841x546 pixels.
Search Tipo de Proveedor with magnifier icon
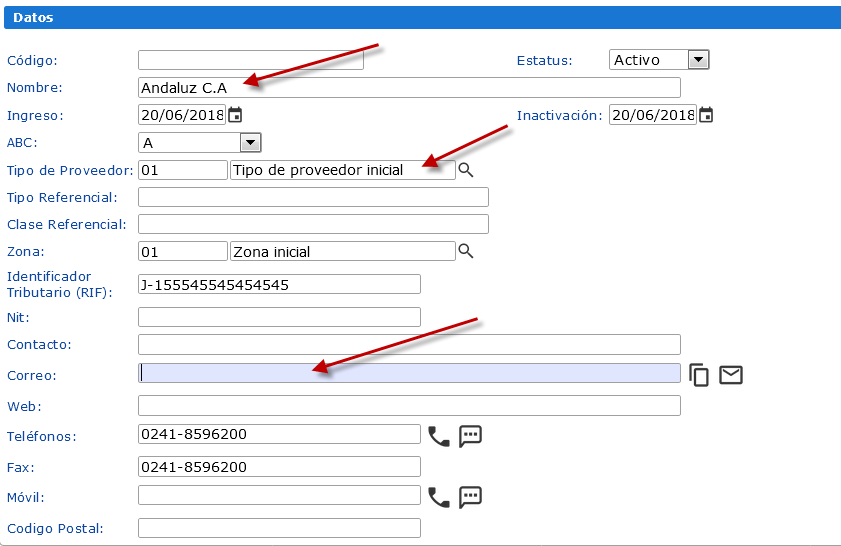466,170
